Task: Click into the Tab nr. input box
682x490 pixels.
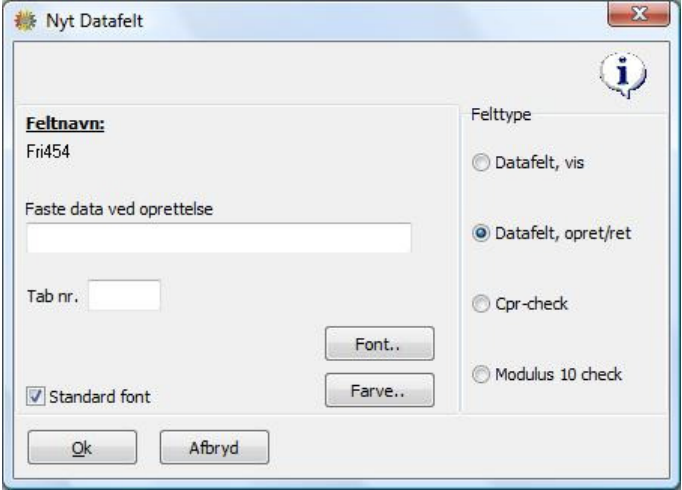Action: pyautogui.click(x=124, y=295)
